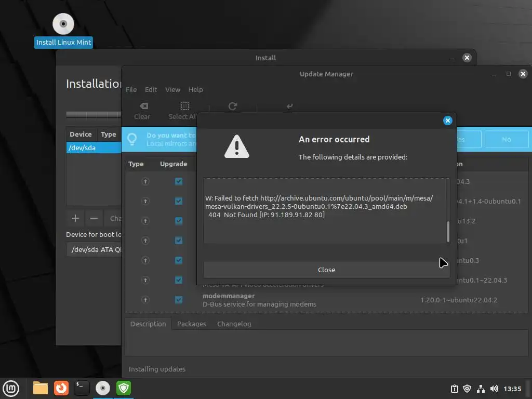Viewport: 532px width, 399px height.
Task: Uncheck the first update's upgrade checkbox
Action: click(179, 181)
